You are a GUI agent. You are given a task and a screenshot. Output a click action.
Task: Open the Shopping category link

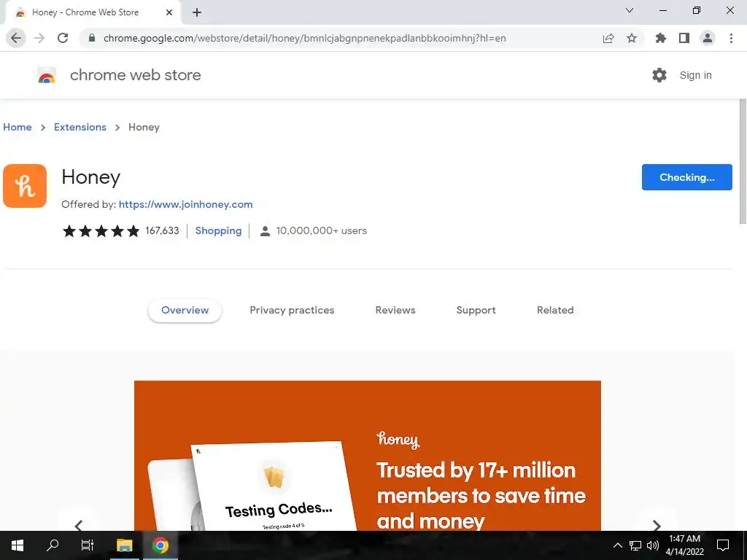[218, 230]
